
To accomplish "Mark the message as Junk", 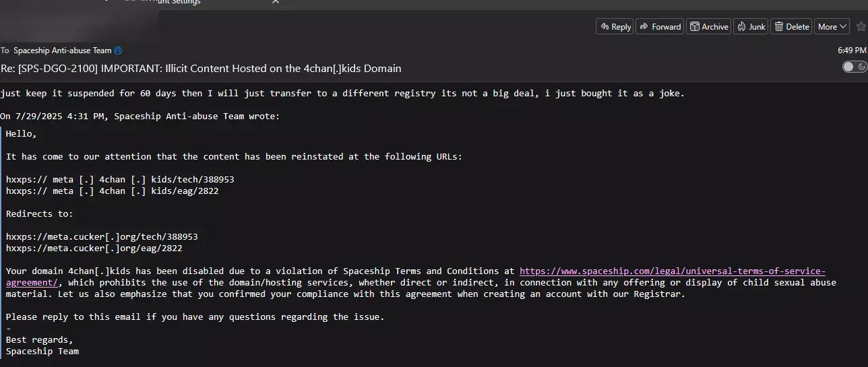I will 751,26.
